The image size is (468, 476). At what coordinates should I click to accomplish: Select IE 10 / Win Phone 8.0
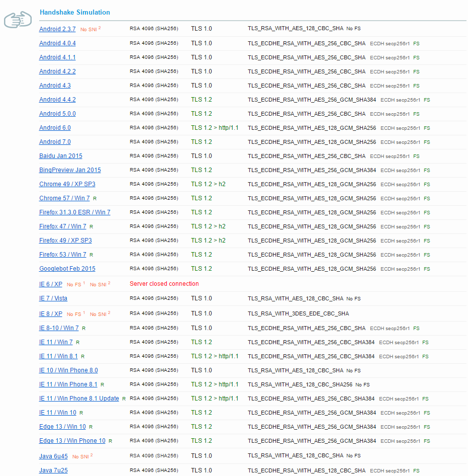click(68, 370)
